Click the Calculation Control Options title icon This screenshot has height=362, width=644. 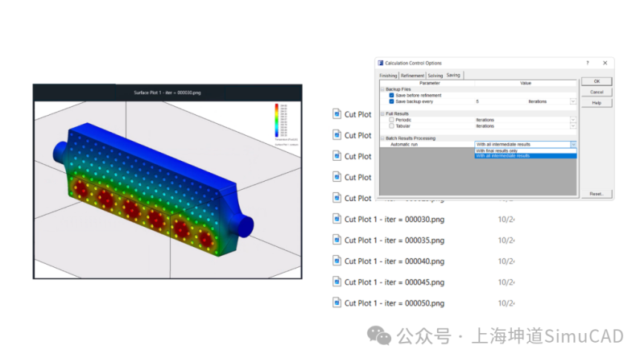point(381,63)
